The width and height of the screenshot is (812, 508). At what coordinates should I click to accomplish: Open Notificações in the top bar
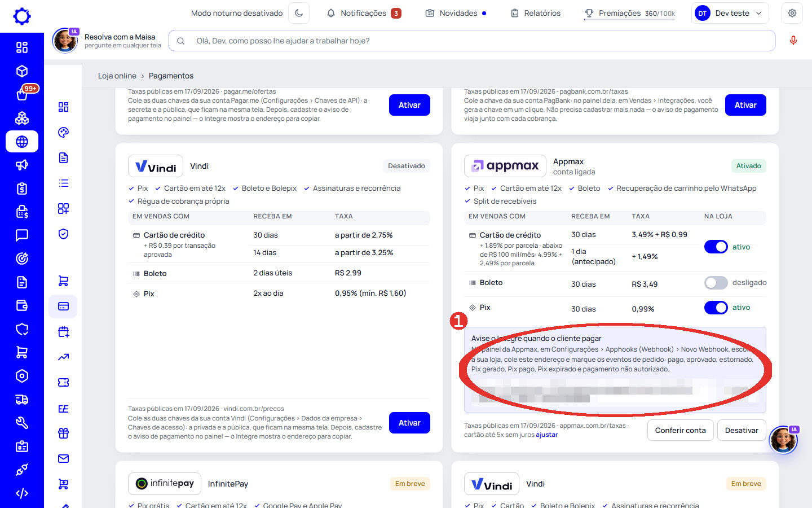coord(364,13)
